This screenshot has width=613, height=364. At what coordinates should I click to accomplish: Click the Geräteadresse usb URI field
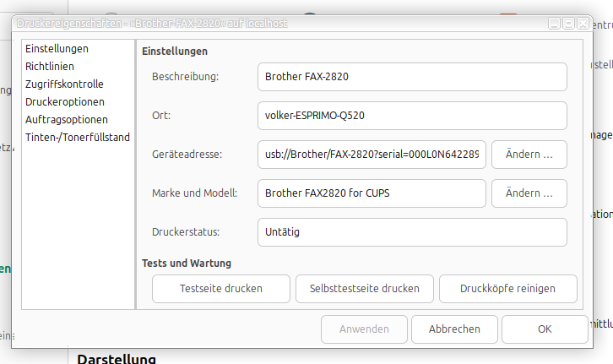click(x=372, y=155)
